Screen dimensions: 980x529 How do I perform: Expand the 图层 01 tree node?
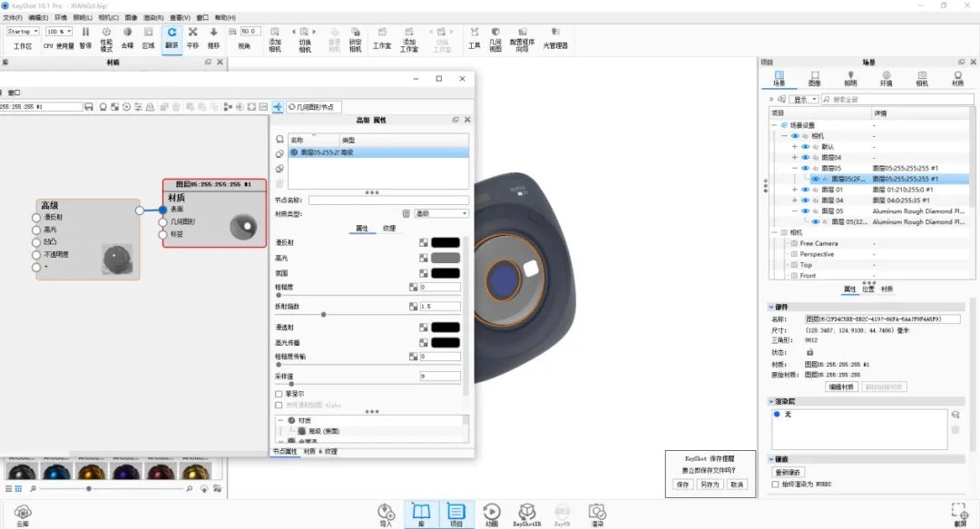[795, 190]
